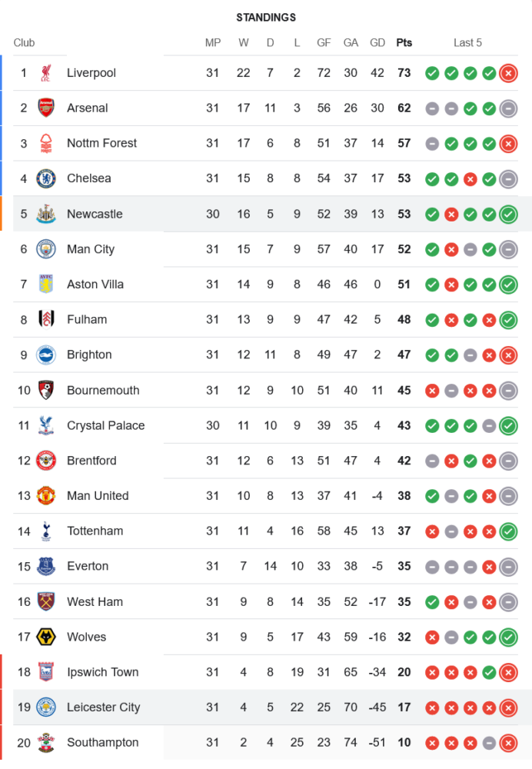
Task: Open the Nottm Forest team link
Action: (101, 143)
